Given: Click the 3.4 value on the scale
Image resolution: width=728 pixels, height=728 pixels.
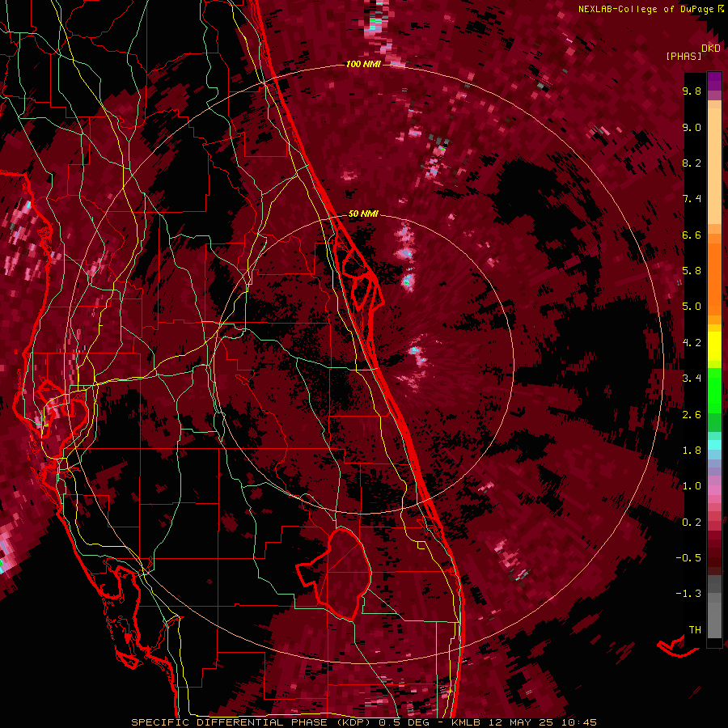Looking at the screenshot, I should click(x=692, y=379).
